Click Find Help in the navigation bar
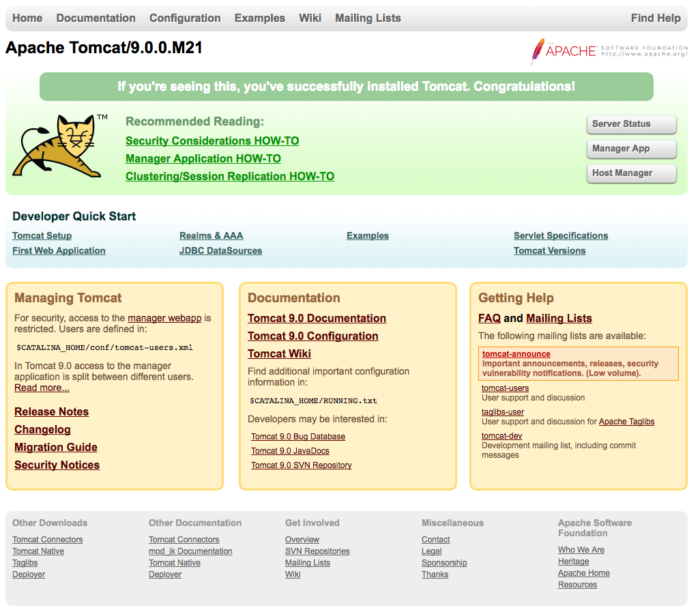 tap(656, 18)
